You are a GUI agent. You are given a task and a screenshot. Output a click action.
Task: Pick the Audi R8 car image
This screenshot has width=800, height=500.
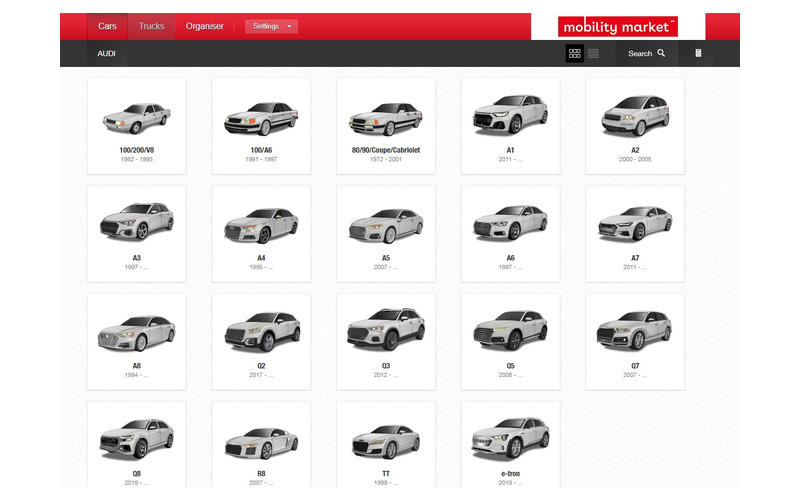[261, 445]
